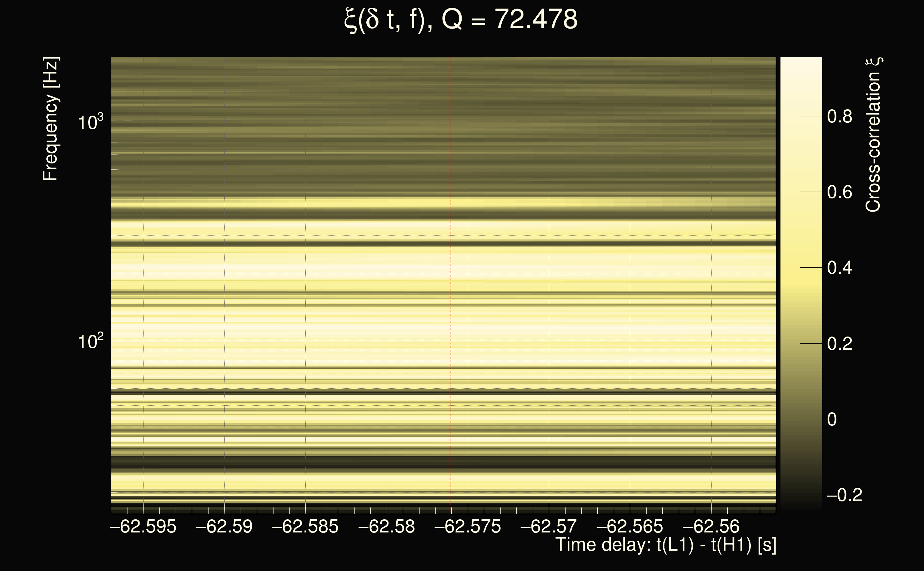
Task: Click the –62.59 time delay tick label
Action: click(x=224, y=526)
